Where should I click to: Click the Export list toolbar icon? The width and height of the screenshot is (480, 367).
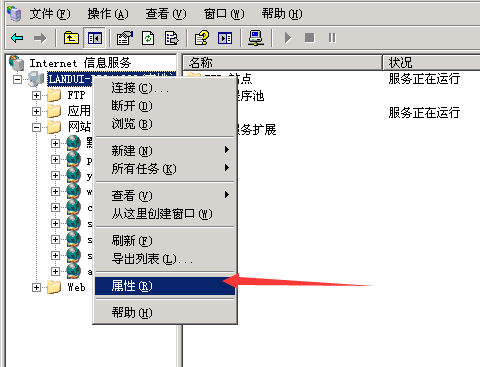(172, 38)
